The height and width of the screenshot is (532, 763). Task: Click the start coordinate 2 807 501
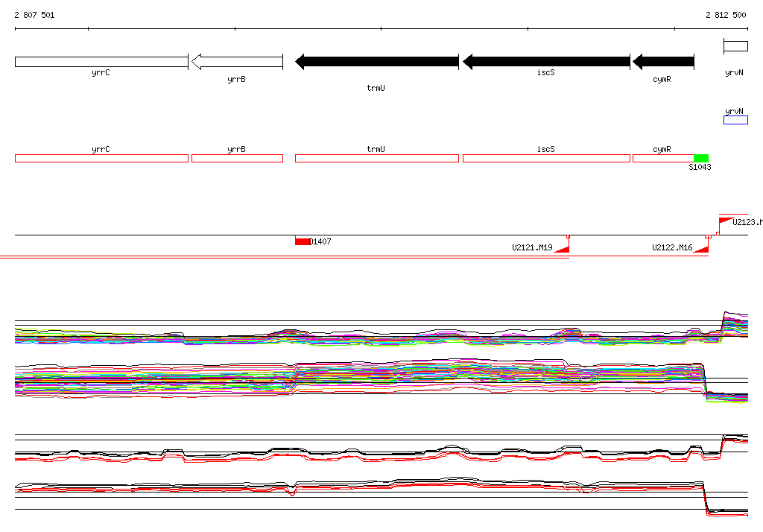pyautogui.click(x=34, y=15)
